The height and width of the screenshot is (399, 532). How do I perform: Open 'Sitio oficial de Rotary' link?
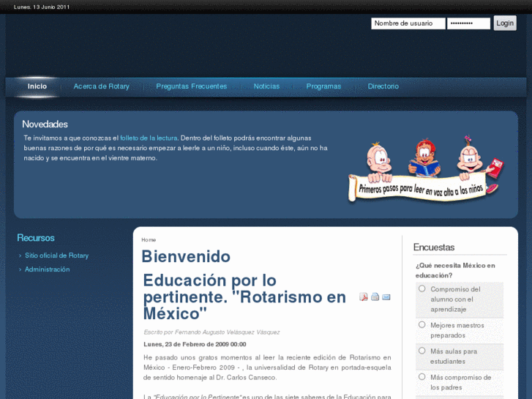coord(56,256)
